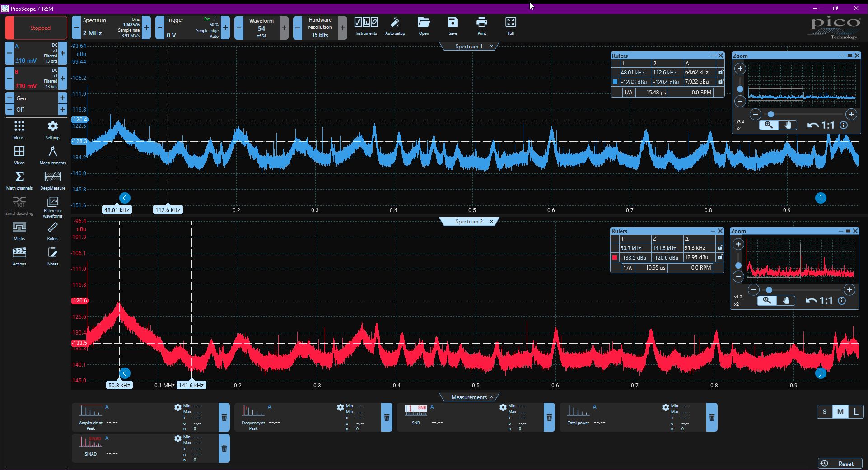Image resolution: width=868 pixels, height=470 pixels.
Task: Decrease Spectrum range with minus
Action: (76, 28)
